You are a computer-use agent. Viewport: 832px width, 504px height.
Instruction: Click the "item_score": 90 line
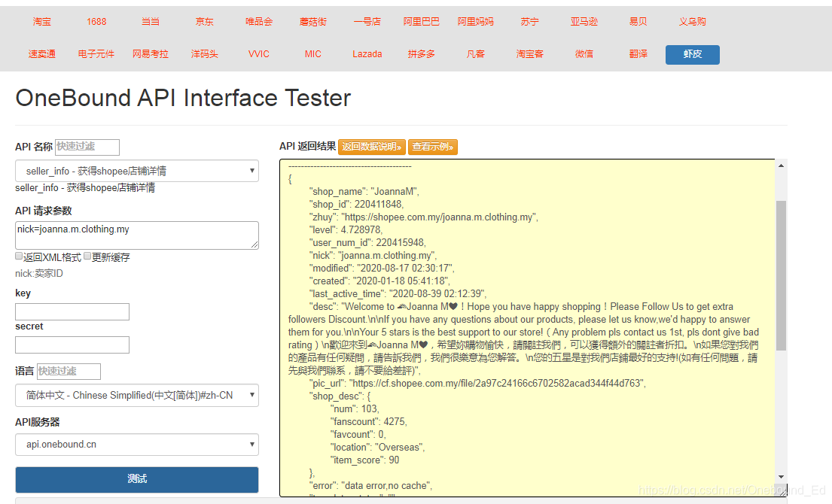point(364,460)
